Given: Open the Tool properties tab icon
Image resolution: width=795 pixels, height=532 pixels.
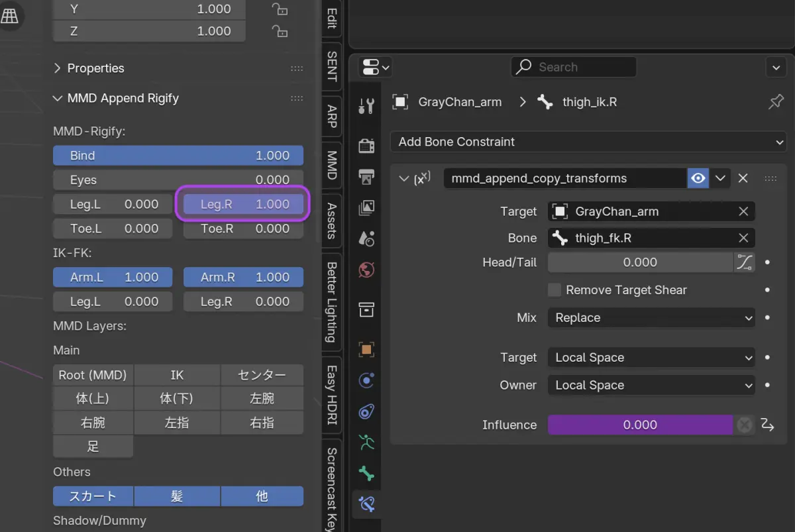Looking at the screenshot, I should (366, 106).
